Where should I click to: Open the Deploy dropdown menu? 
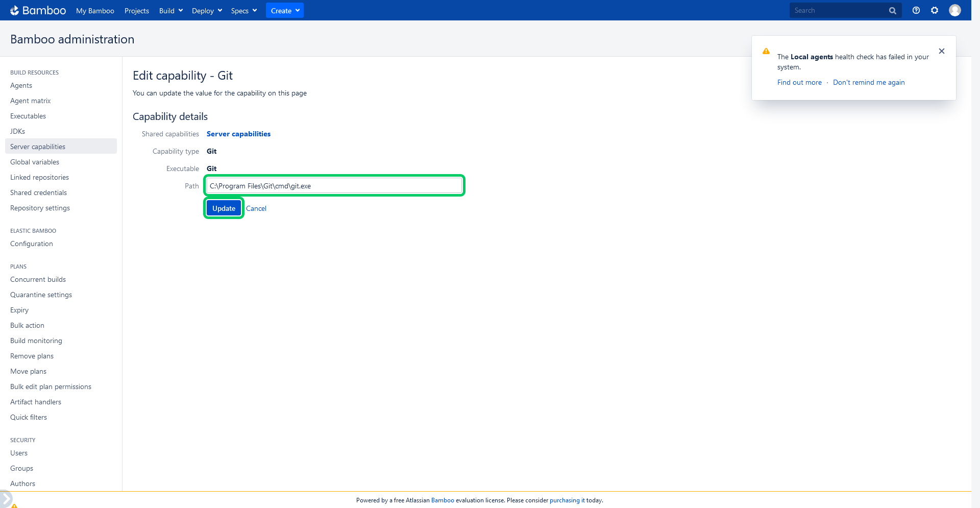coord(207,11)
